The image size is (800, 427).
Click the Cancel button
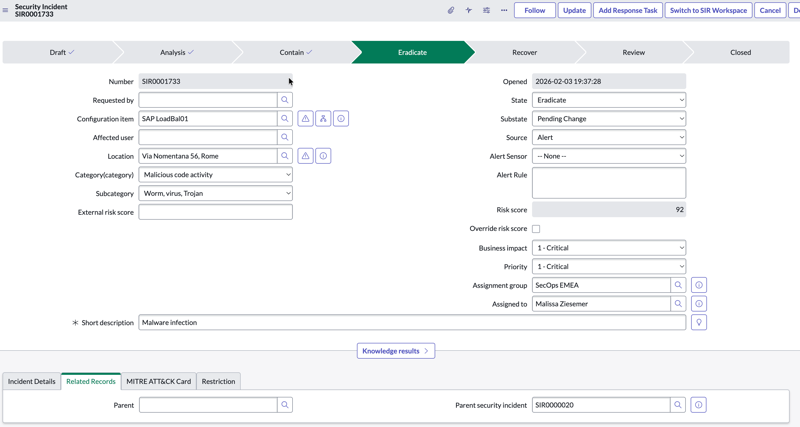click(770, 10)
